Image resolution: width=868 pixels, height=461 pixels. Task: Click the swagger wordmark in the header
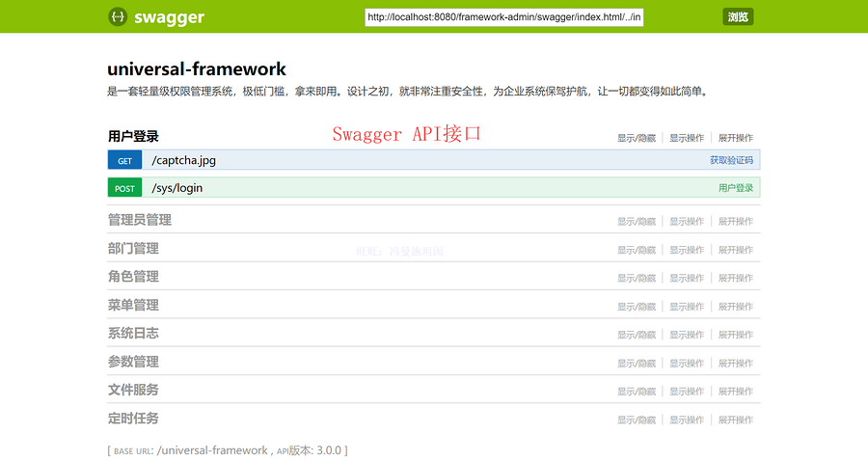tap(169, 17)
